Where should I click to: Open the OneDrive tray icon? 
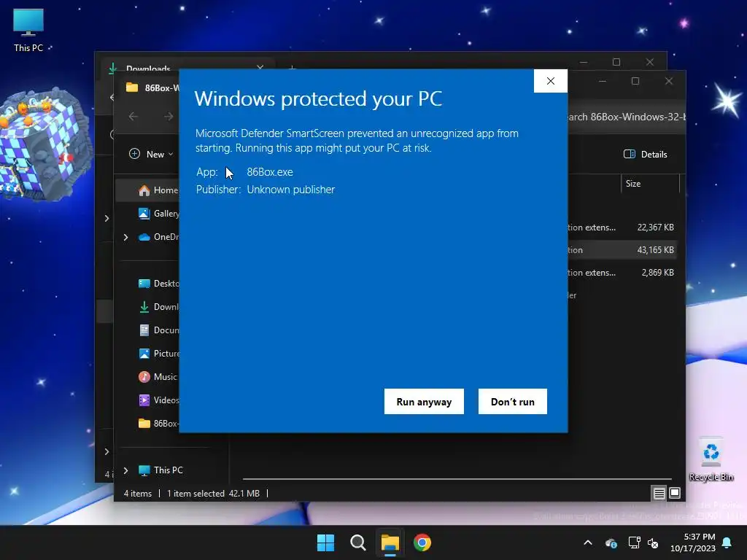click(x=611, y=542)
